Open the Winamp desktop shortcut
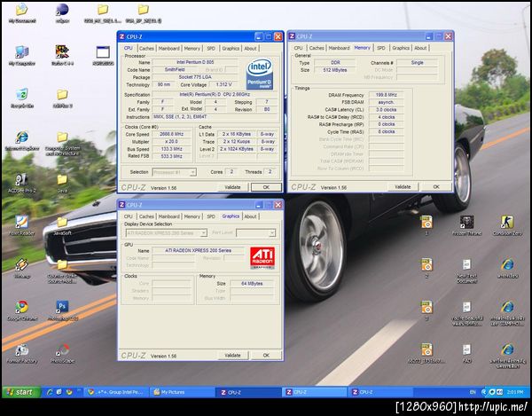 (20, 263)
